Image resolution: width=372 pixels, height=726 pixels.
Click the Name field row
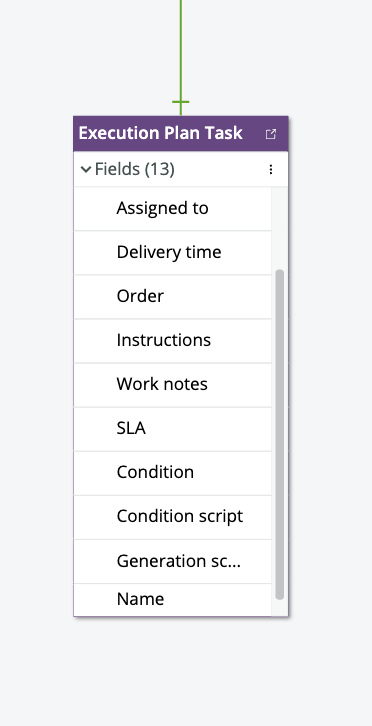coord(172,600)
